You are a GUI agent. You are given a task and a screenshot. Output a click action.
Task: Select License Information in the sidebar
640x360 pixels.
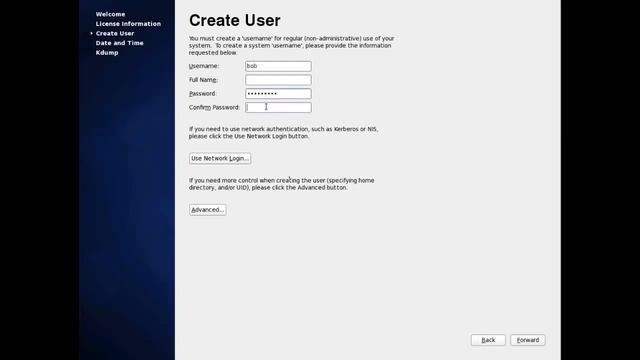pyautogui.click(x=128, y=24)
